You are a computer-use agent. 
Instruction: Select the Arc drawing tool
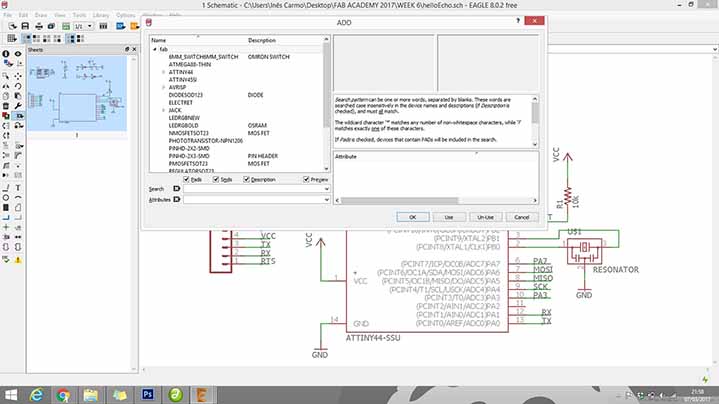18,198
